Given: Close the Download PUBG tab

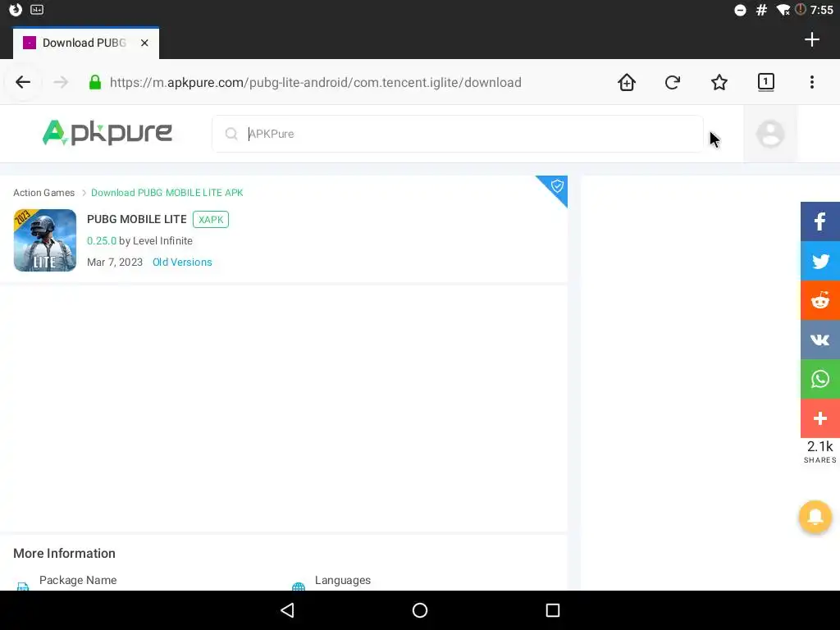Looking at the screenshot, I should (x=144, y=43).
